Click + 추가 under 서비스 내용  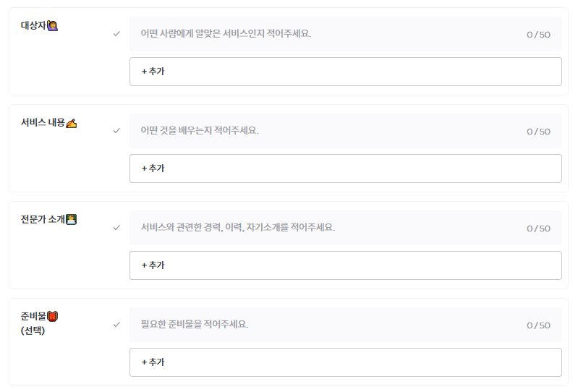pos(345,169)
